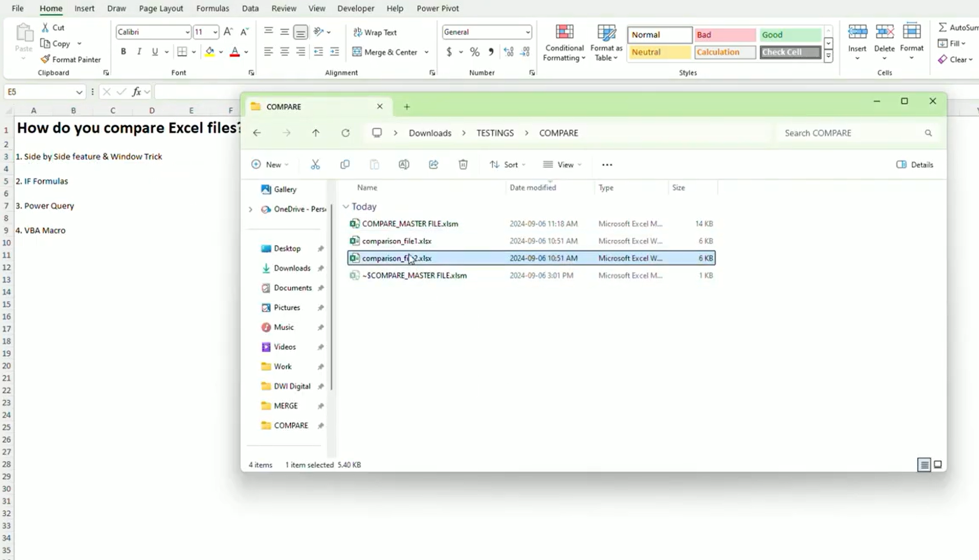The height and width of the screenshot is (560, 979).
Task: Select comparison_file1.xlsx file
Action: (531, 241)
